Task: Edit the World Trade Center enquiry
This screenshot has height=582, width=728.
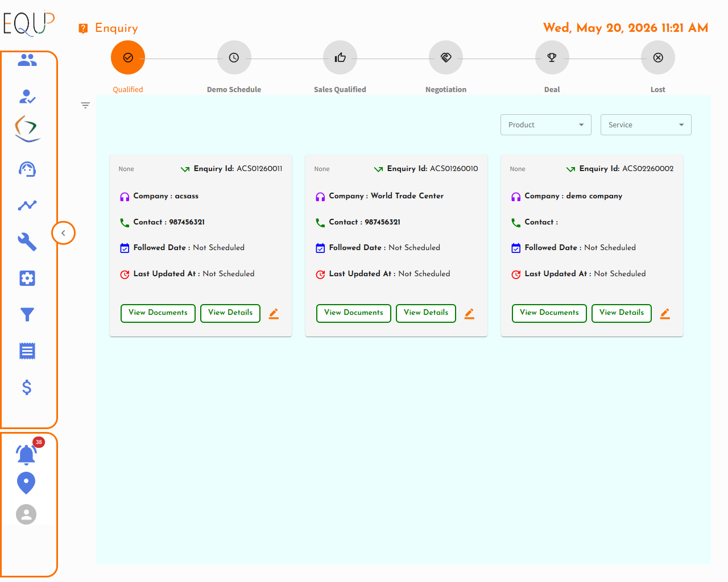Action: point(469,313)
